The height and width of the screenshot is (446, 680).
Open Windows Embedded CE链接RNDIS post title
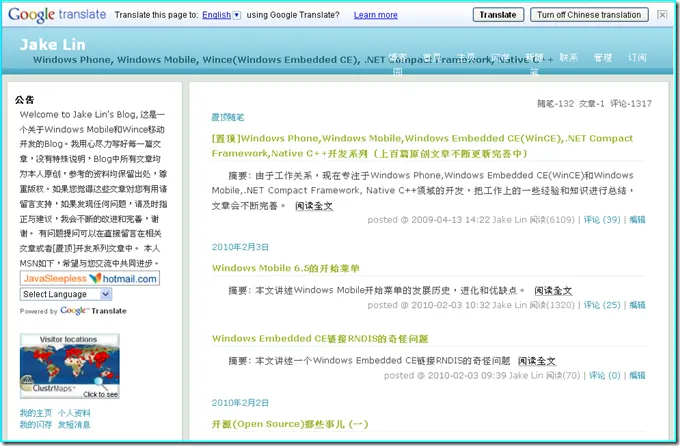(x=320, y=338)
